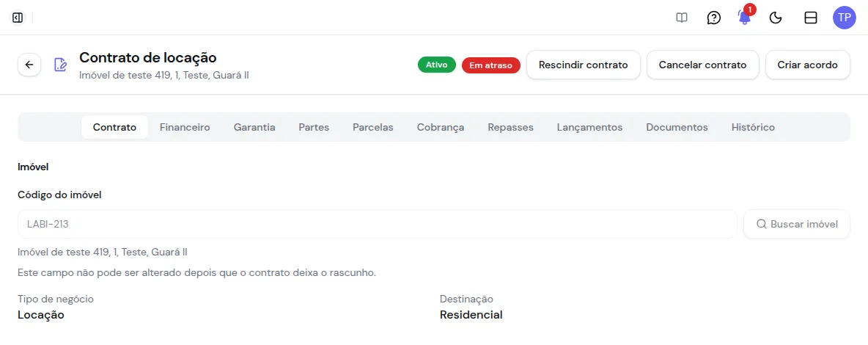Go back with the arrow button
This screenshot has width=868, height=345.
[x=29, y=65]
